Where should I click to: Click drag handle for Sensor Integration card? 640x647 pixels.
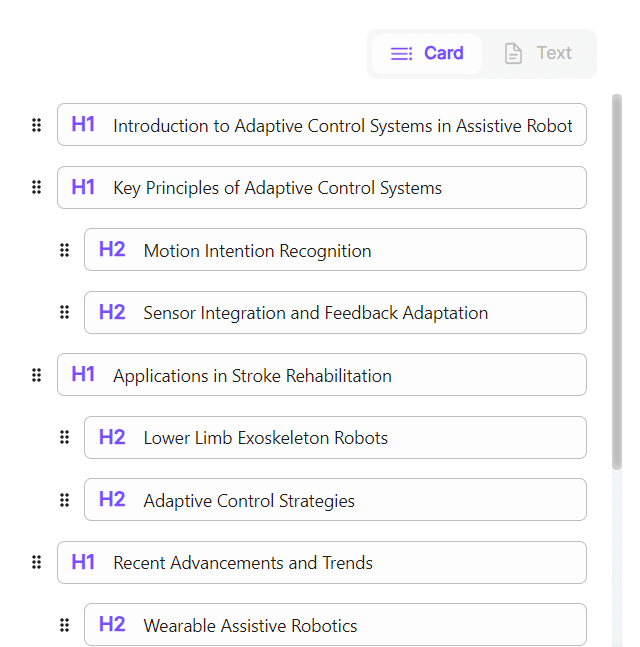[64, 312]
